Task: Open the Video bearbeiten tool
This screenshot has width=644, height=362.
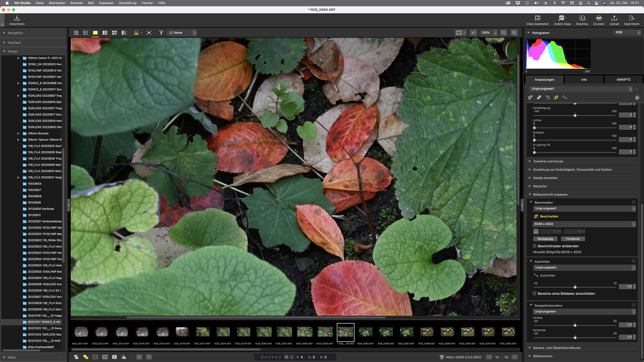Action: coord(537,20)
